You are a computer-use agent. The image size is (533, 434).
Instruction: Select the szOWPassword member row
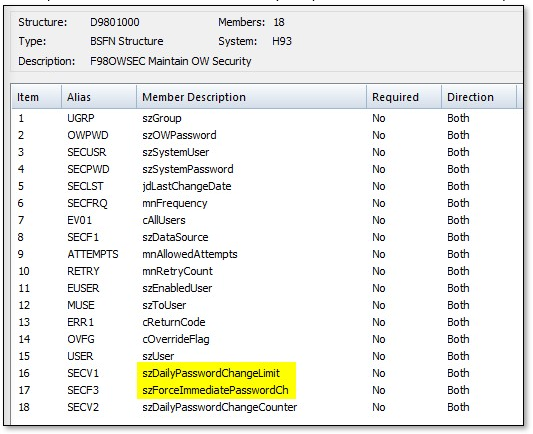(267, 135)
